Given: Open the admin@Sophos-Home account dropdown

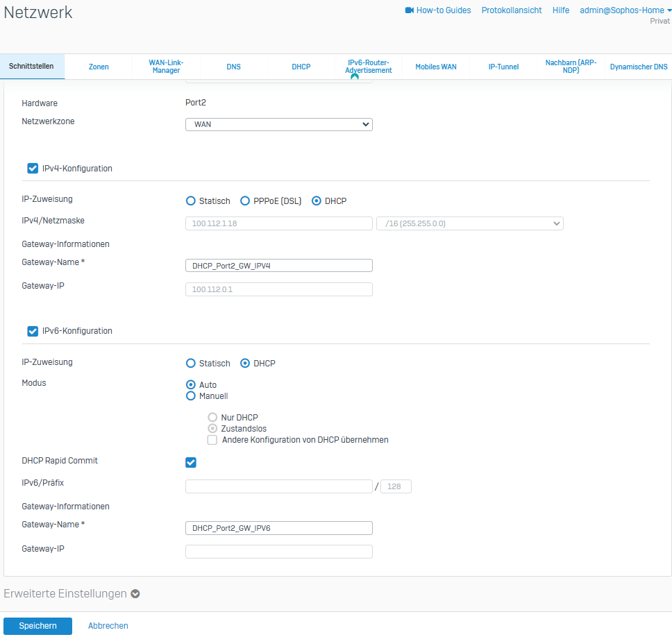Looking at the screenshot, I should point(625,10).
